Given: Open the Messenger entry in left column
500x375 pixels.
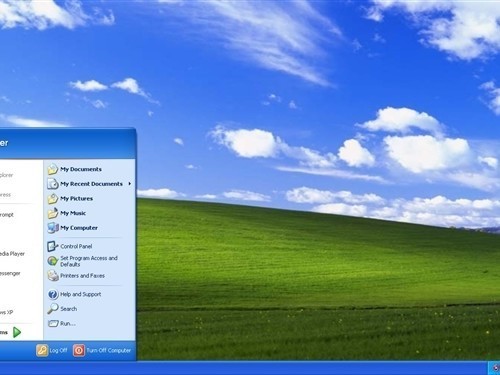Looking at the screenshot, I should click(x=10, y=273).
